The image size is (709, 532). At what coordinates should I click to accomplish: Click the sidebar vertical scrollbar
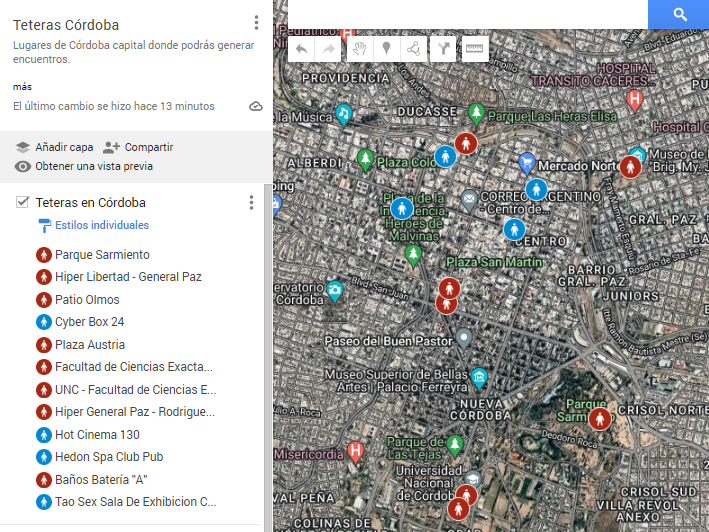[x=268, y=357]
